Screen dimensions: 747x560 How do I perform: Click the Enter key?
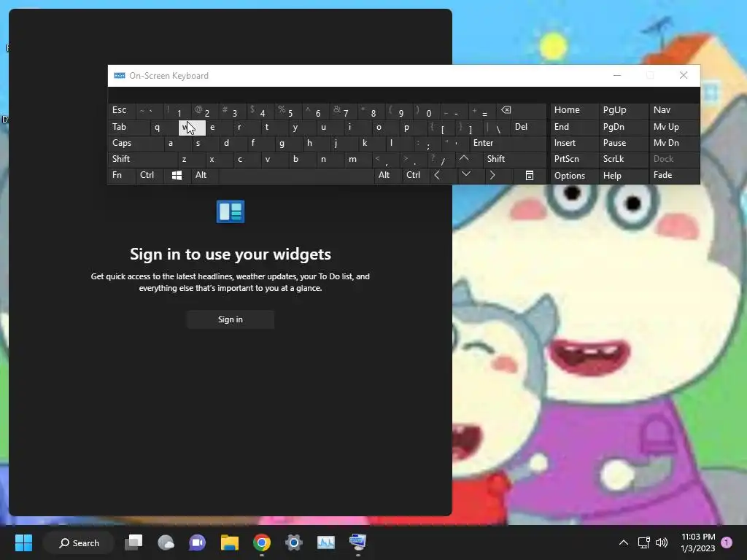pos(508,143)
